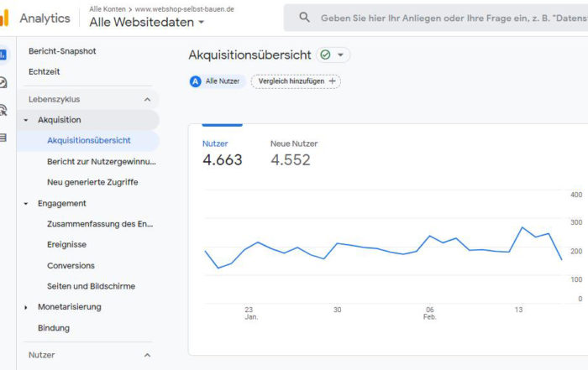
Task: Open the Advertising icon in left rail
Action: pyautogui.click(x=3, y=110)
